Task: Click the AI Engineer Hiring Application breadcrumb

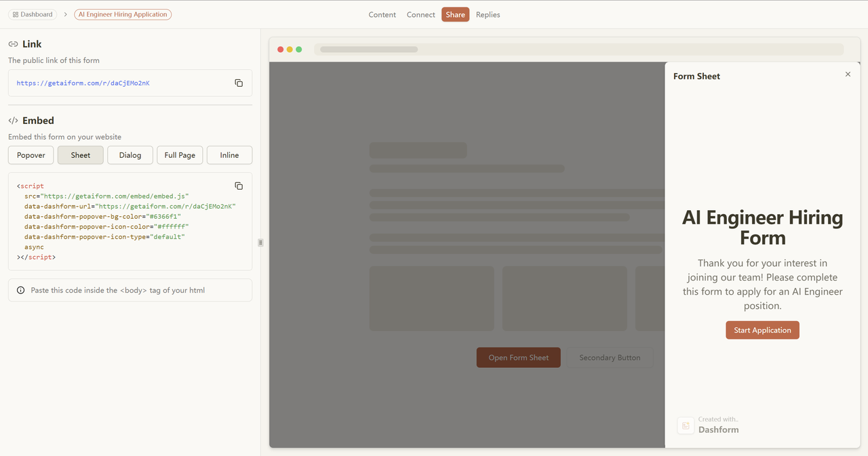Action: tap(123, 14)
